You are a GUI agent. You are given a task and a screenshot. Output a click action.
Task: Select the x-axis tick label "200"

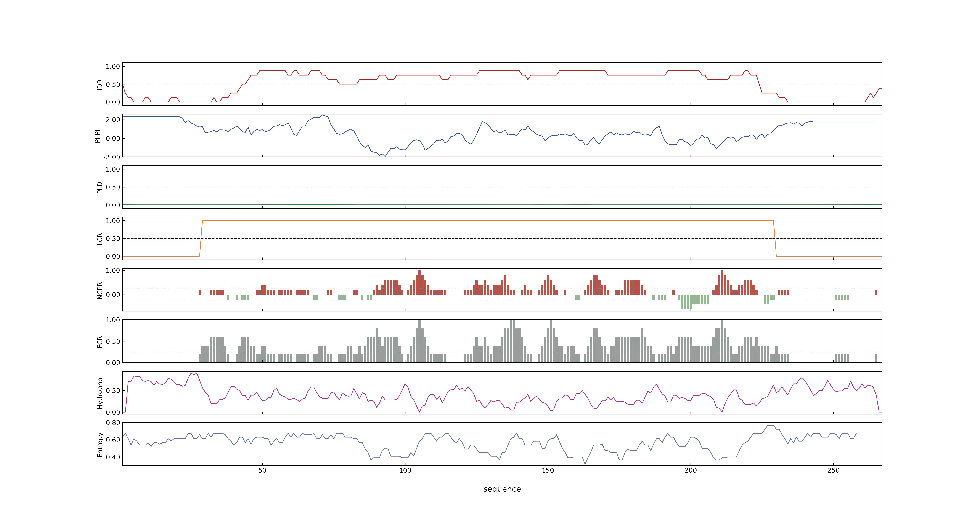point(691,470)
